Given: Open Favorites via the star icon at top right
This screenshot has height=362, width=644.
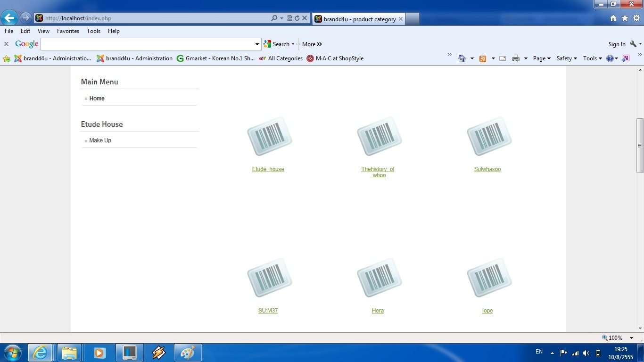Looking at the screenshot, I should tap(625, 18).
